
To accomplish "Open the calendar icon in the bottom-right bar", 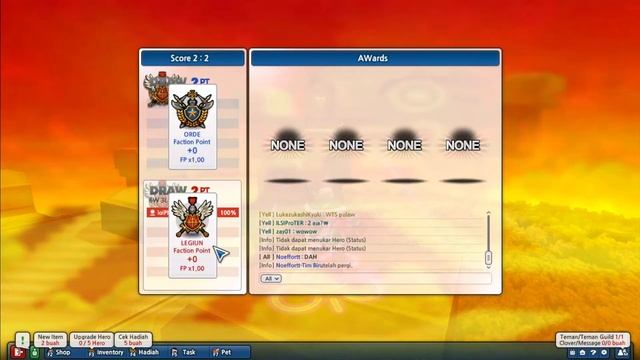I will [x=573, y=353].
